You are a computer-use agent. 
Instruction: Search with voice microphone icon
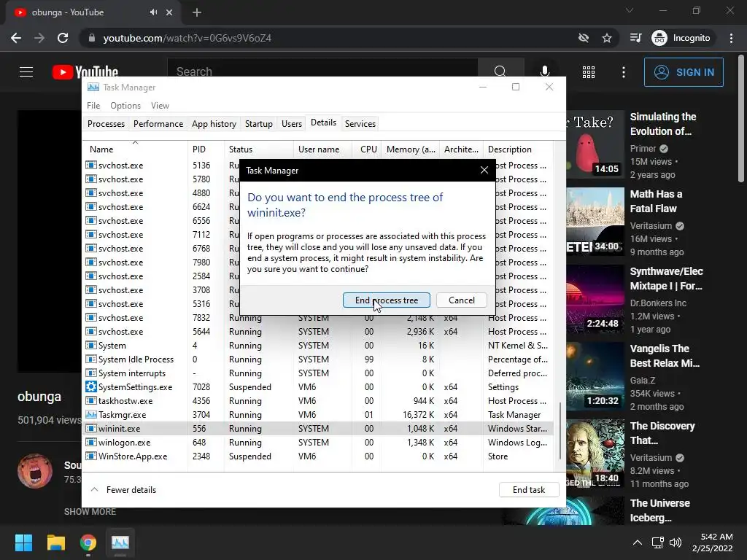[x=544, y=72]
